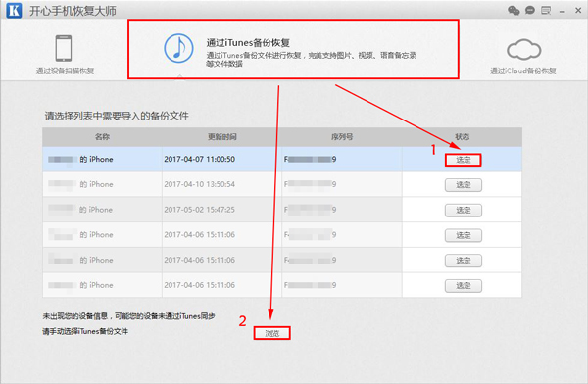This screenshot has height=384, width=588.
Task: Click the serial number in the 2017-05-02 row
Action: [310, 210]
